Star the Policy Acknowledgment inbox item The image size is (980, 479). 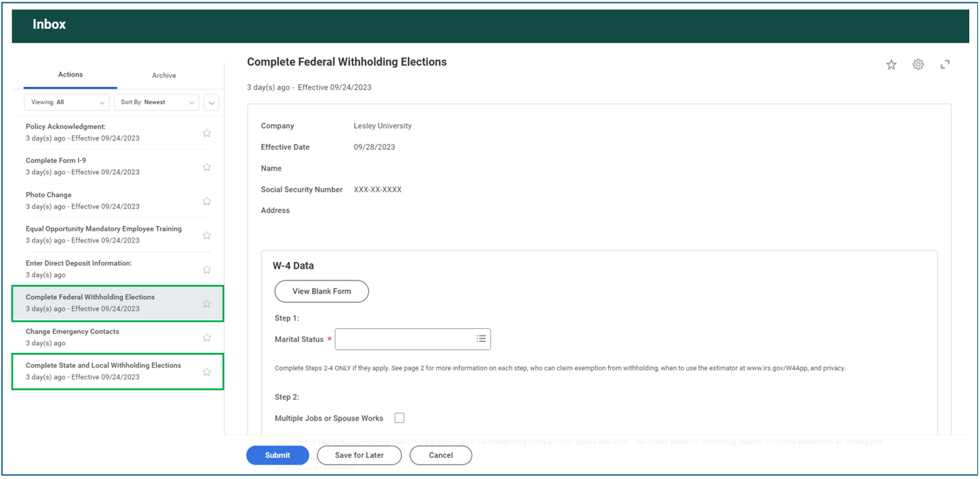coord(207,133)
